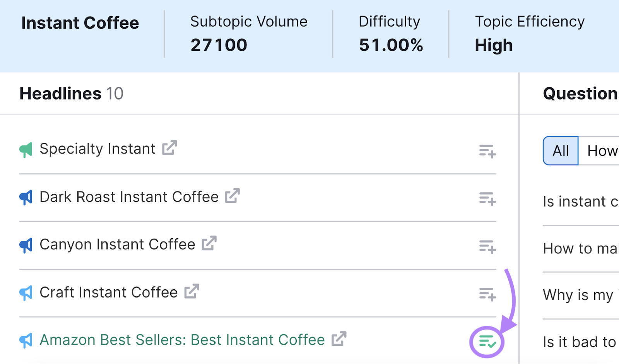Select the 'How to ma...' question

click(x=580, y=249)
